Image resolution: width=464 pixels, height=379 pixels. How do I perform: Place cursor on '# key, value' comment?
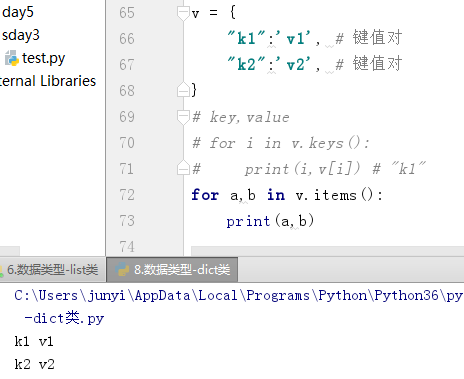(x=241, y=117)
